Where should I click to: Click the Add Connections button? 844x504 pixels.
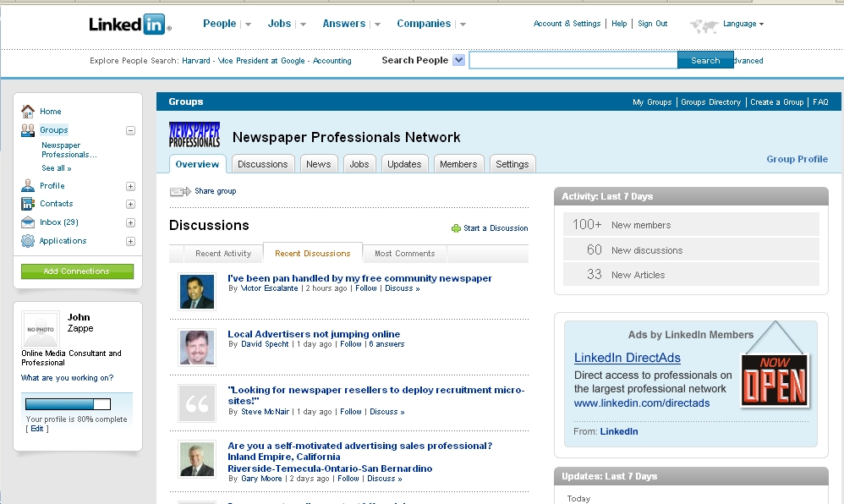77,271
